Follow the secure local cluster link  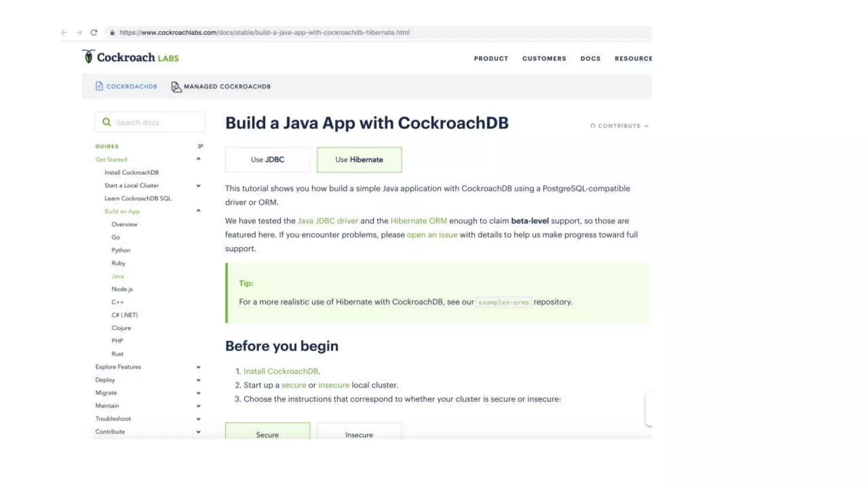tap(294, 385)
